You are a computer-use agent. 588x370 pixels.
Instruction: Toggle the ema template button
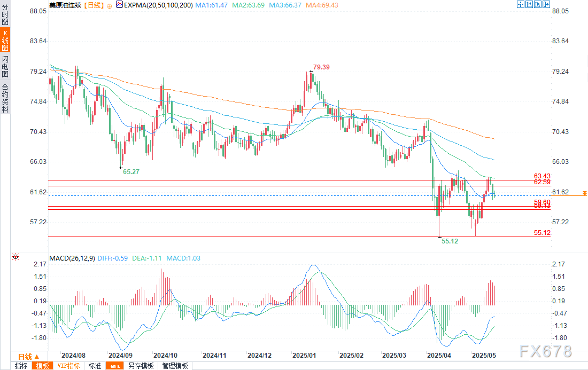tap(114, 366)
